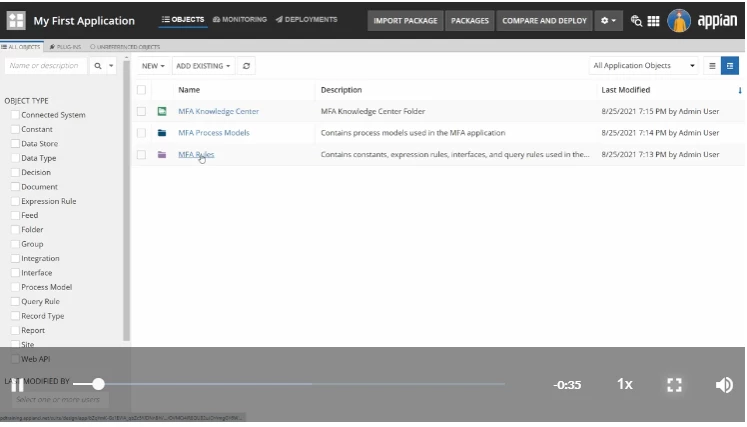The width and height of the screenshot is (747, 427).
Task: Open the MFA Process Models link
Action: tap(213, 133)
